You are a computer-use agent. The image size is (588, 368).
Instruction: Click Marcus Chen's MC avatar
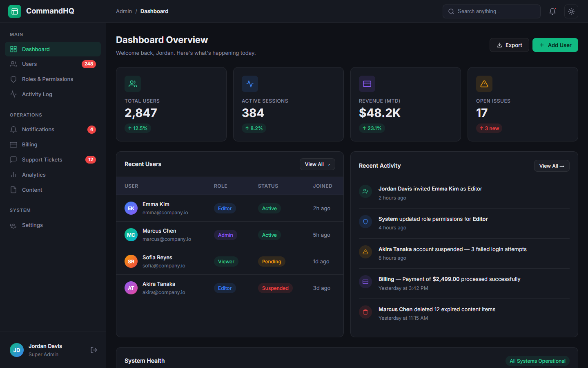click(131, 235)
